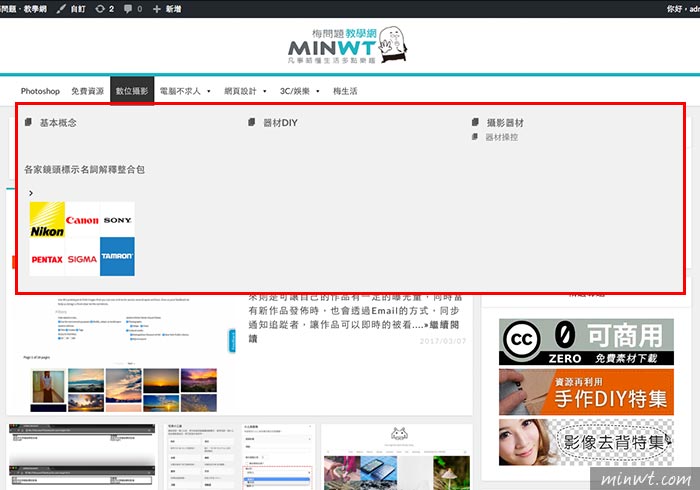This screenshot has height=490, width=700.
Task: Open the 影像去背特集 banner
Action: (586, 442)
